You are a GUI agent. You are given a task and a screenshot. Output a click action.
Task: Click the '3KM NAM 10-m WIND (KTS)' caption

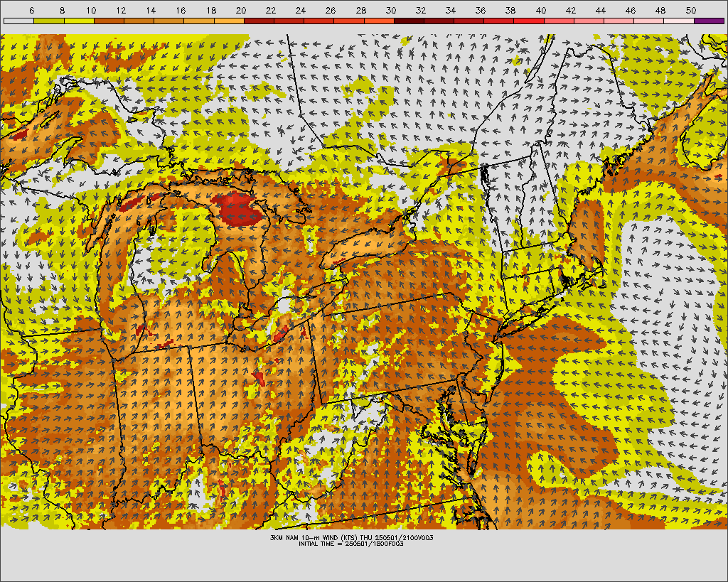tap(314, 537)
